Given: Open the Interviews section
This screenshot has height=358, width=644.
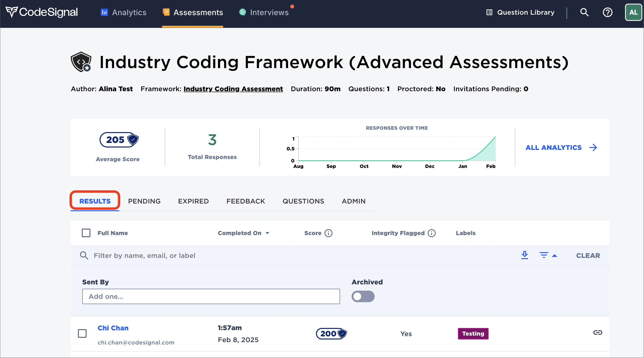Looking at the screenshot, I should pyautogui.click(x=264, y=12).
